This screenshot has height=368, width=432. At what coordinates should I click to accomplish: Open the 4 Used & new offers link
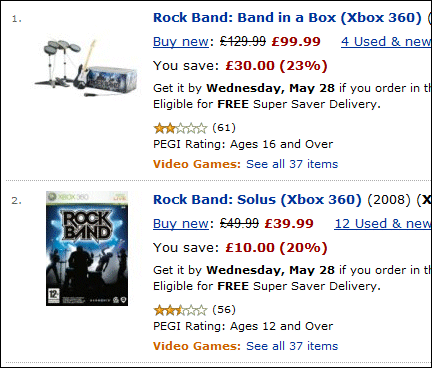pos(386,42)
